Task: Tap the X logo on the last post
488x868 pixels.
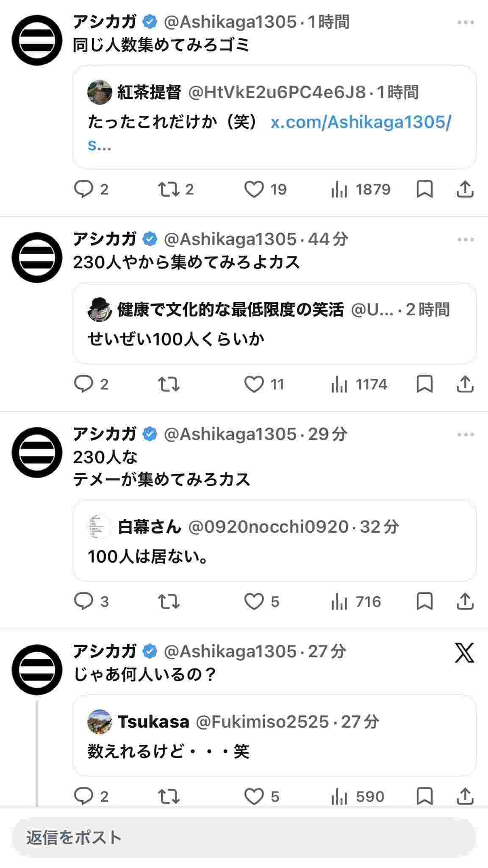Action: pos(464,653)
